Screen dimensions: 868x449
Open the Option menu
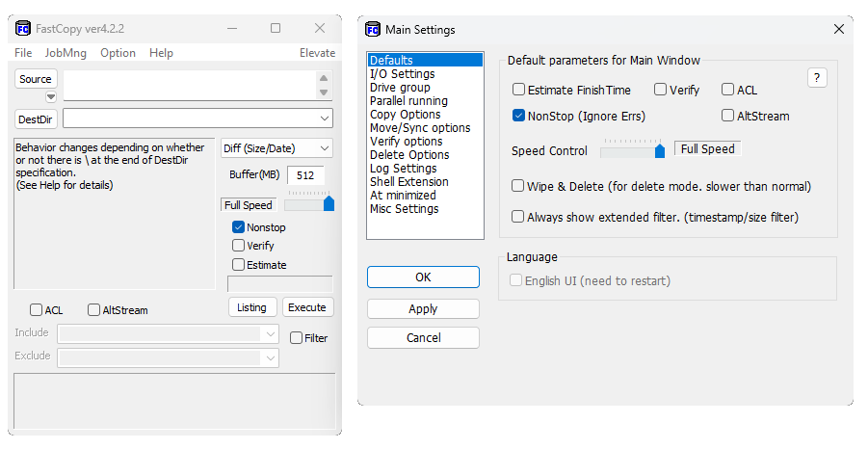click(118, 53)
